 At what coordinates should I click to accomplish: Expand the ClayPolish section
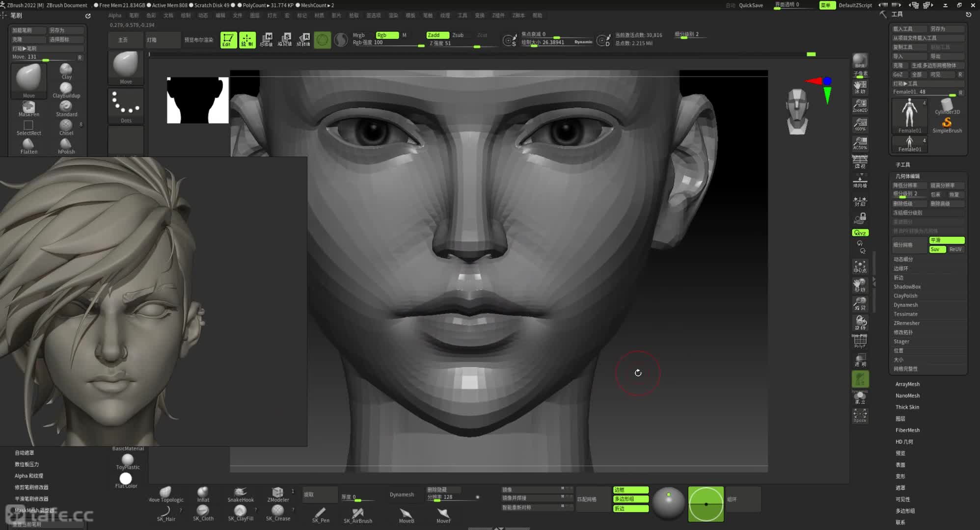[x=905, y=296]
